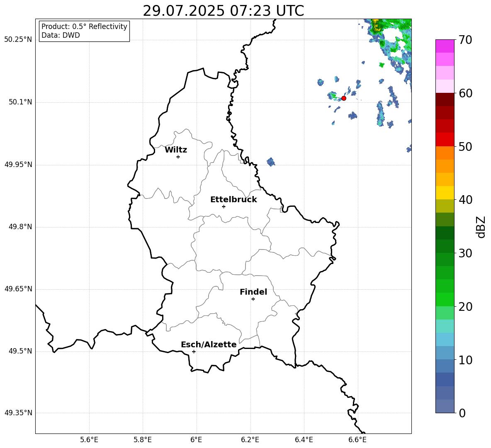The width and height of the screenshot is (491, 448).
Task: Click the Wiltz station label
Action: tap(176, 150)
